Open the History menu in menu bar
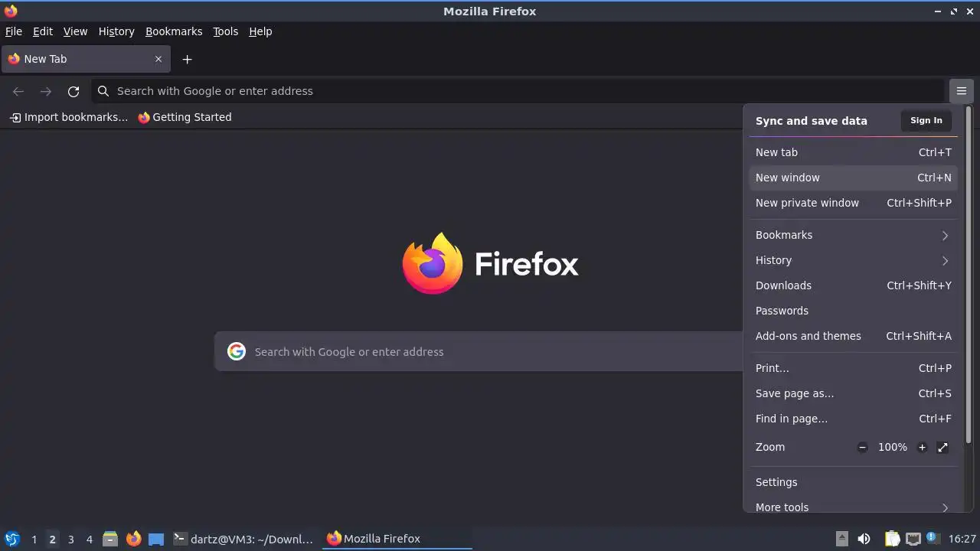Viewport: 980px width, 551px height. pyautogui.click(x=116, y=31)
